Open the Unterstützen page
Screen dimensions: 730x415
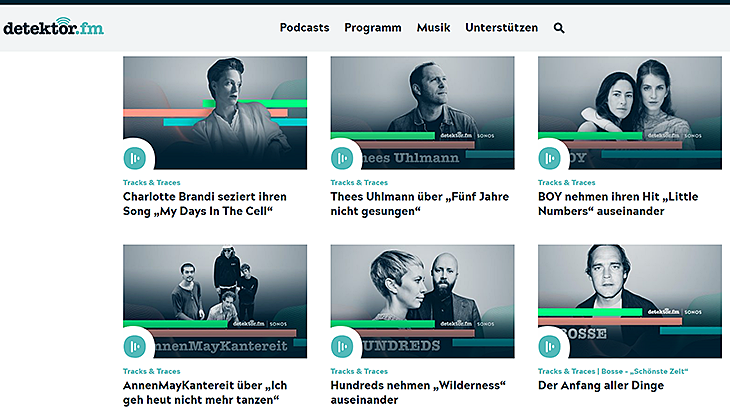501,28
